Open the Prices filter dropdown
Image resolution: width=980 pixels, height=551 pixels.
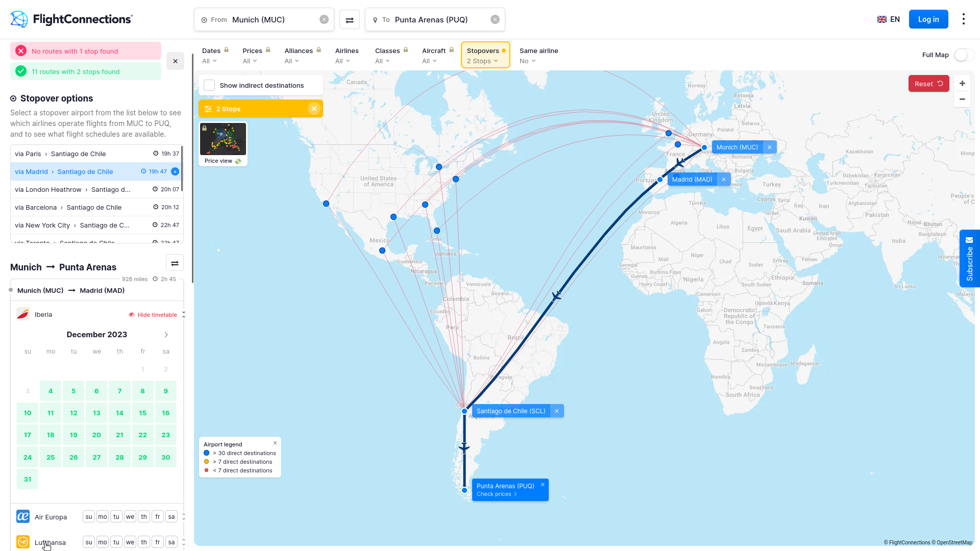[x=257, y=56]
